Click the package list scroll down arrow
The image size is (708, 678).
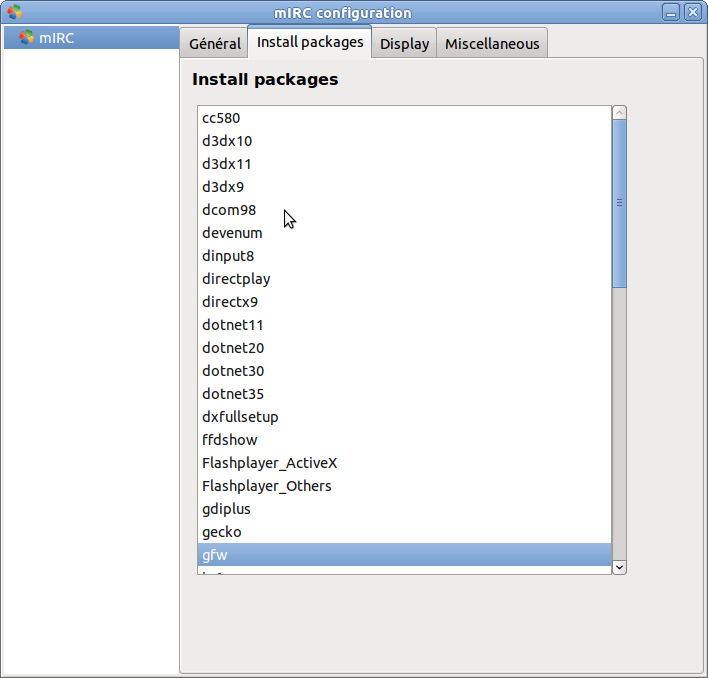click(x=620, y=567)
